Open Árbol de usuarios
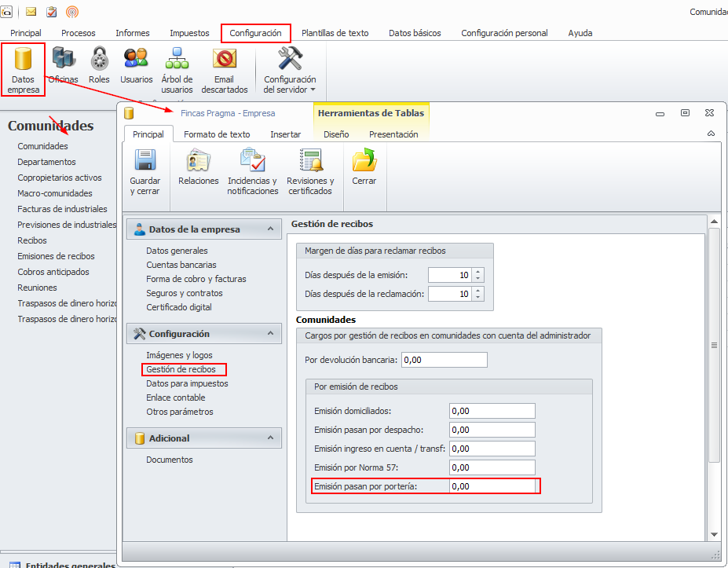 [177, 70]
